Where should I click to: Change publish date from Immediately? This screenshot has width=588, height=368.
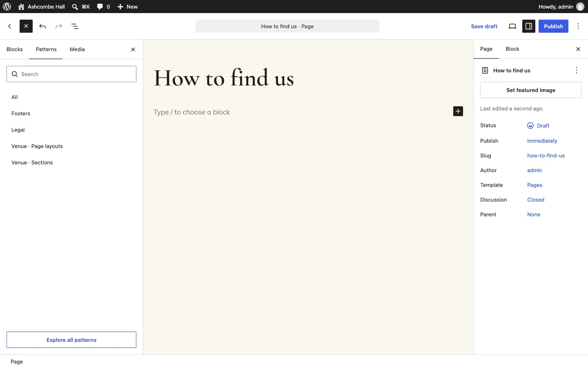(x=542, y=141)
